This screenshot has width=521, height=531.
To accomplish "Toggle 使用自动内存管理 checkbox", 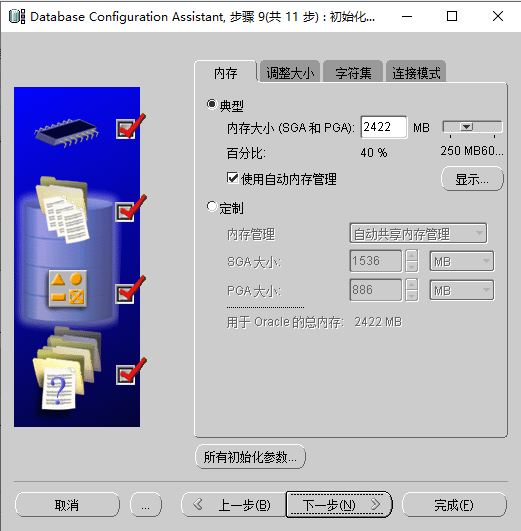I will coord(232,178).
